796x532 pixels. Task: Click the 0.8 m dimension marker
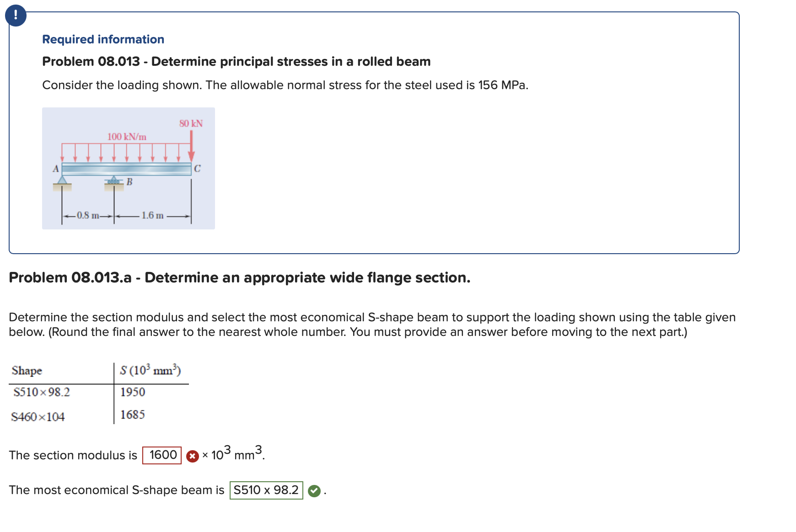(x=87, y=215)
